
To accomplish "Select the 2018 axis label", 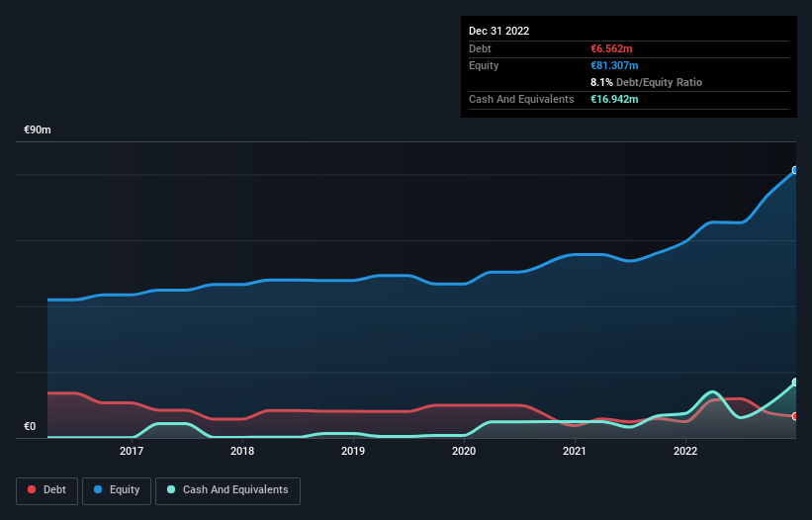I will [242, 451].
